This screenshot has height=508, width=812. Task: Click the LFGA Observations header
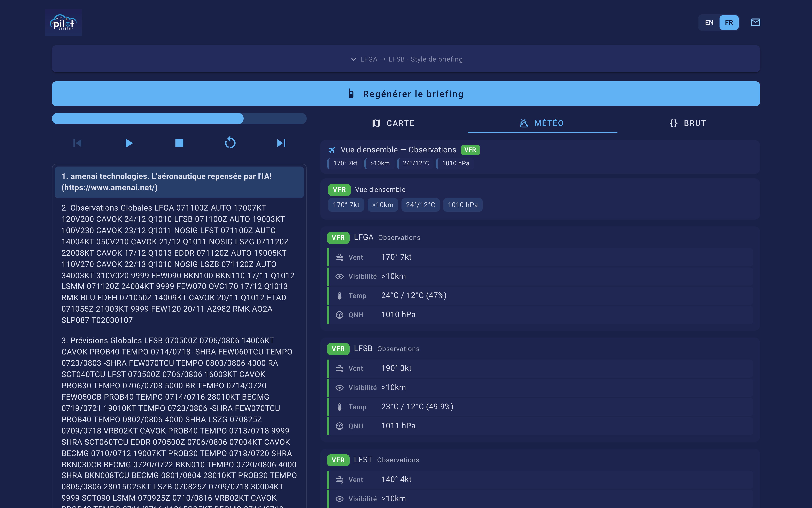(387, 237)
